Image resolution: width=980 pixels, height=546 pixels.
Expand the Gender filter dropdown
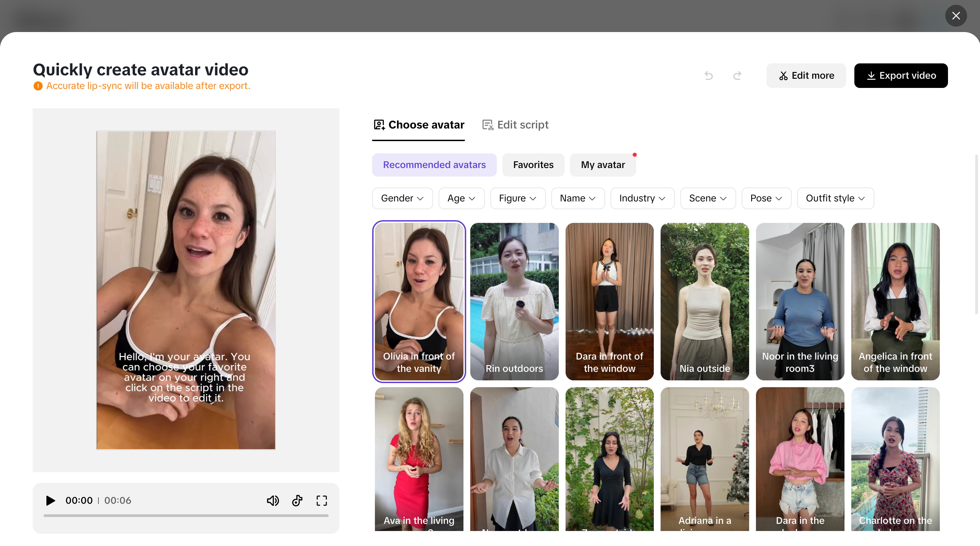coord(402,198)
